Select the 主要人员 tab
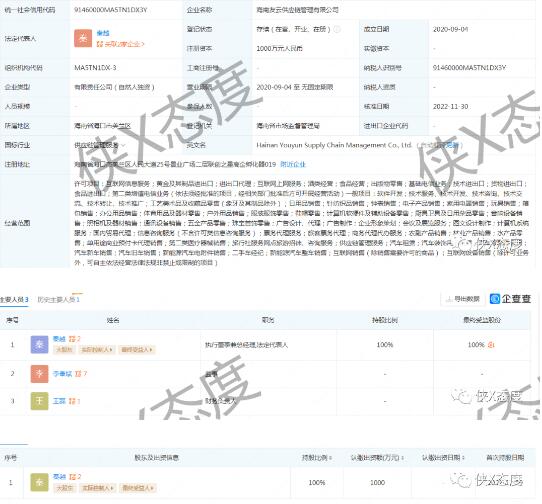Image resolution: width=542 pixels, height=504 pixels. click(14, 299)
